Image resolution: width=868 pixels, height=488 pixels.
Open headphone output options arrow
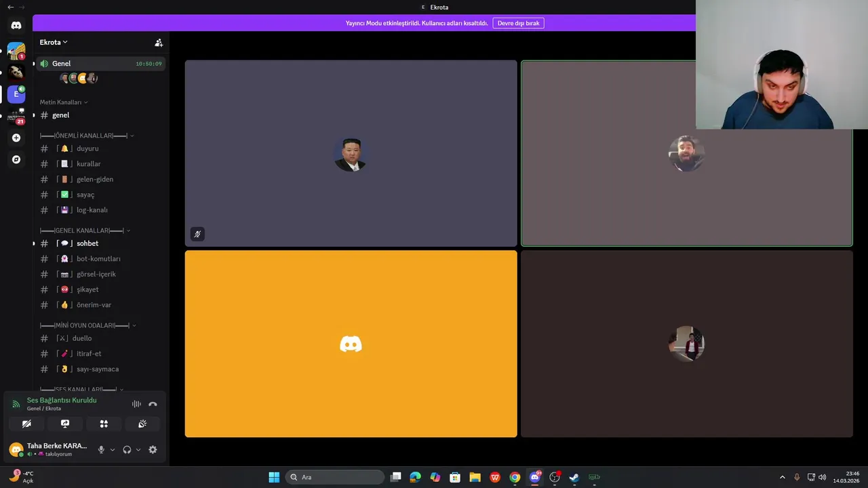(x=138, y=449)
